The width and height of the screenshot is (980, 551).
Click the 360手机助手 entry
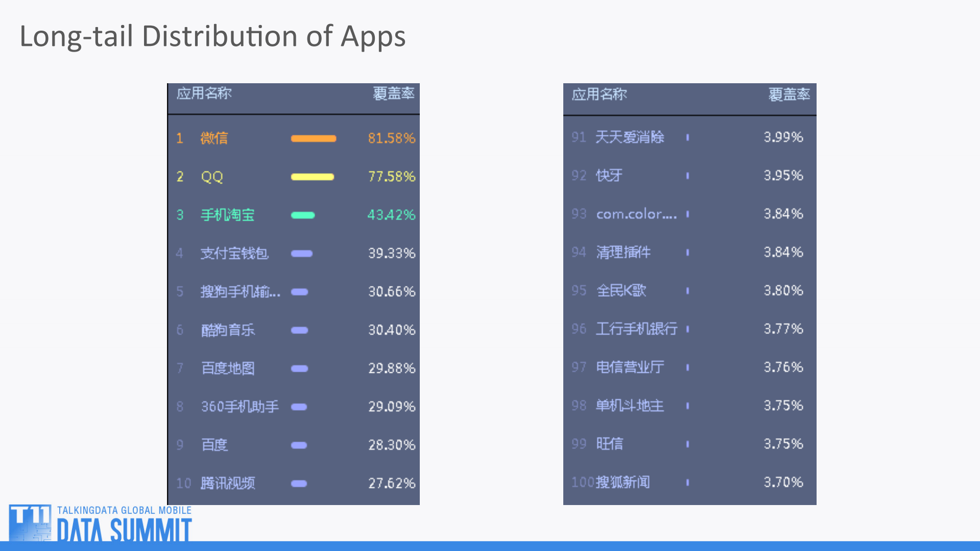coord(239,406)
